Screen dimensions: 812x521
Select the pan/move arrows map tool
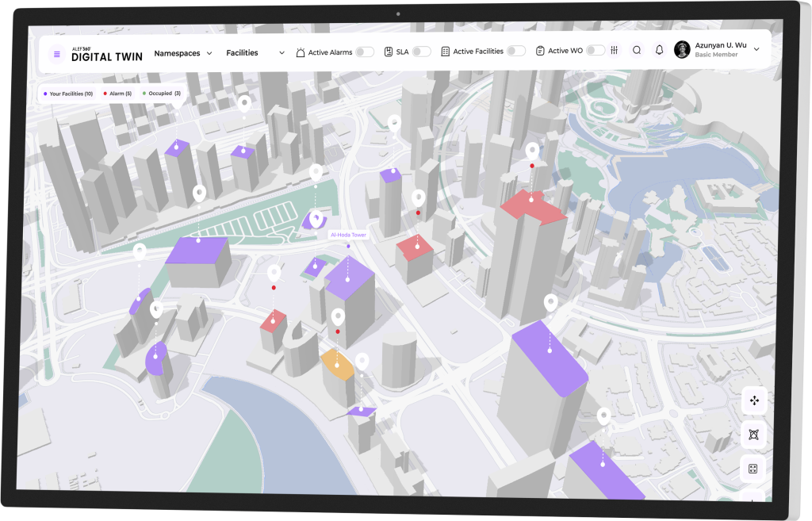(753, 401)
